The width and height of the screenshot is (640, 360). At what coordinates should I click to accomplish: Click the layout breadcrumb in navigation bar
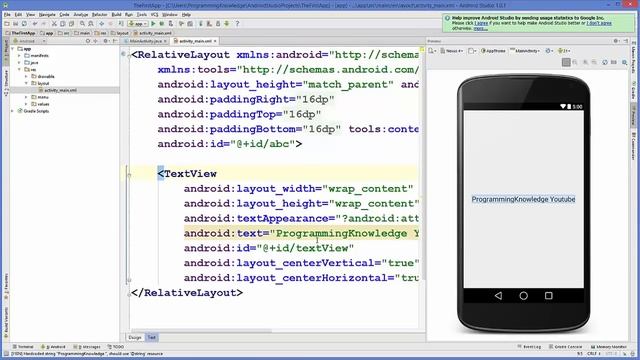tap(120, 33)
